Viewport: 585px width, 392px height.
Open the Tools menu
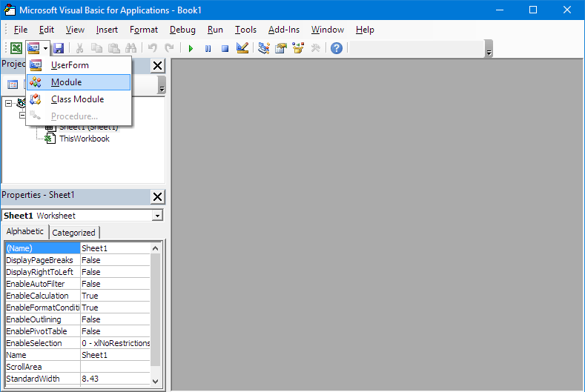pyautogui.click(x=245, y=30)
